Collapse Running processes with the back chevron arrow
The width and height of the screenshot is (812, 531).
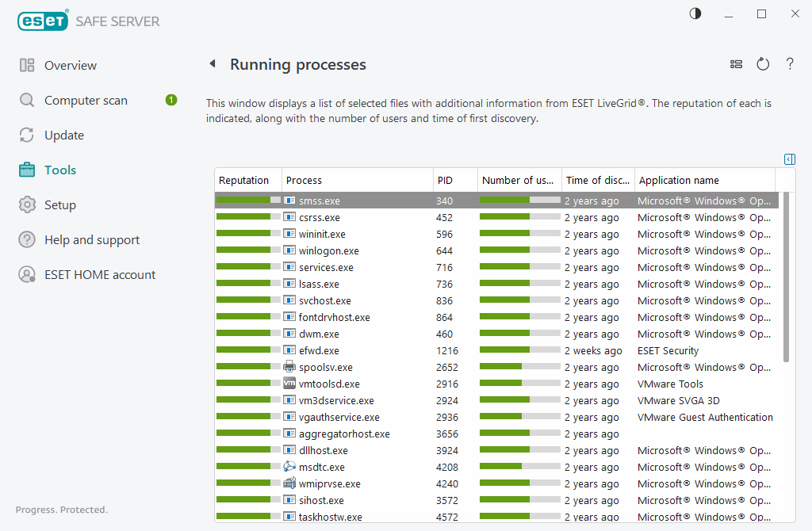(213, 64)
